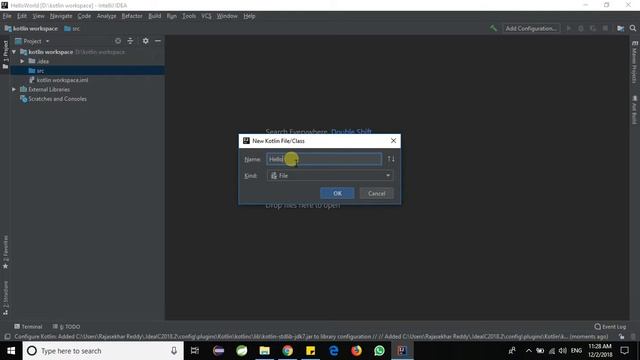Open the Build menu

tap(154, 16)
